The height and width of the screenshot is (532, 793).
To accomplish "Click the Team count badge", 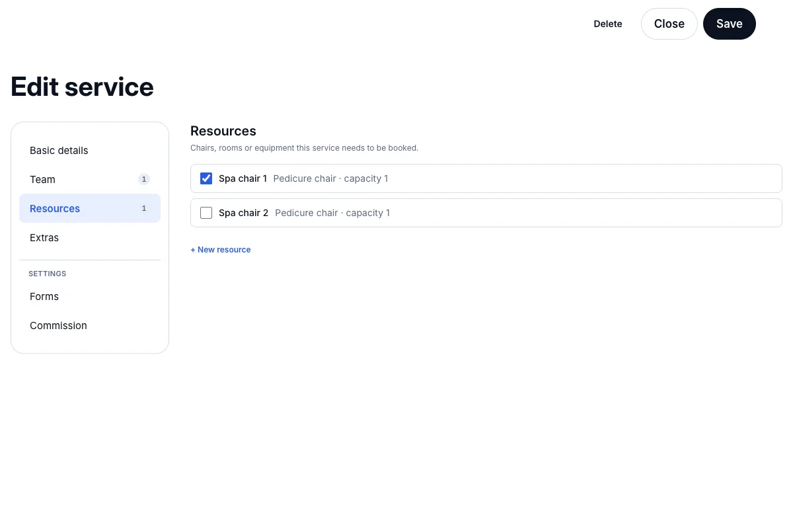I will [144, 179].
